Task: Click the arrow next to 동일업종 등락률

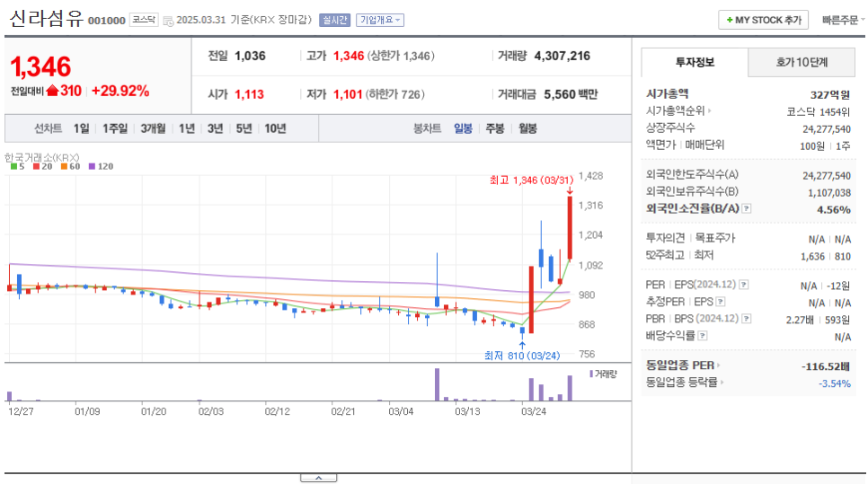Action: pos(722,383)
